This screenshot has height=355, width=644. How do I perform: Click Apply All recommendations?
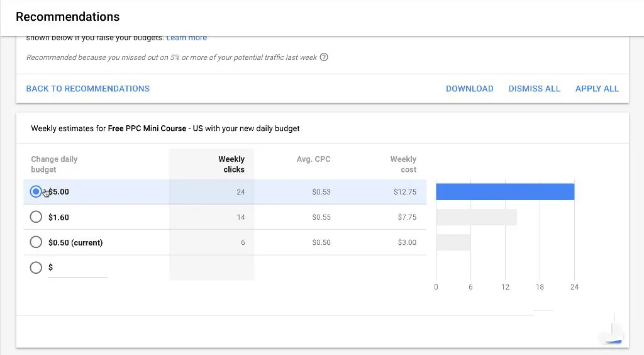click(x=597, y=89)
